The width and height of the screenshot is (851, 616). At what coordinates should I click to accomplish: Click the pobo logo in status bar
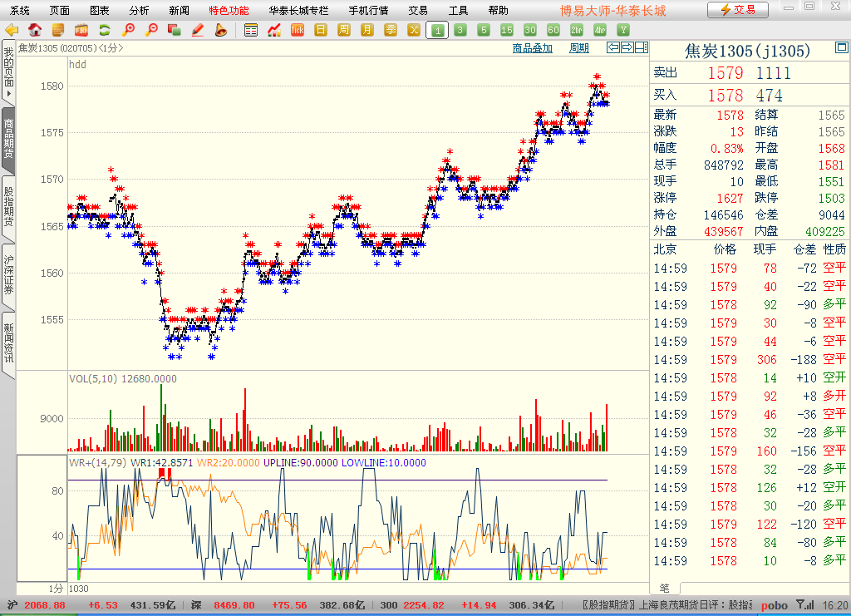coord(775,605)
